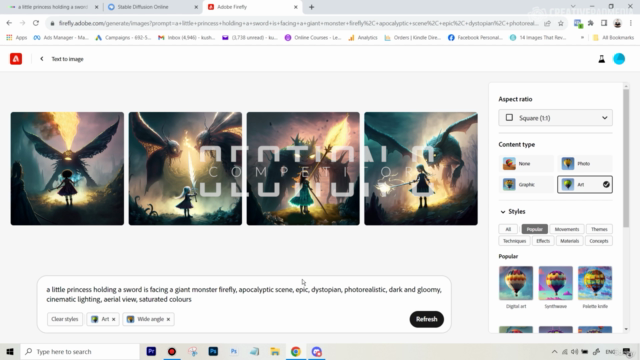The height and width of the screenshot is (360, 640).
Task: Switch to Chrome in the taskbar
Action: coord(296,351)
